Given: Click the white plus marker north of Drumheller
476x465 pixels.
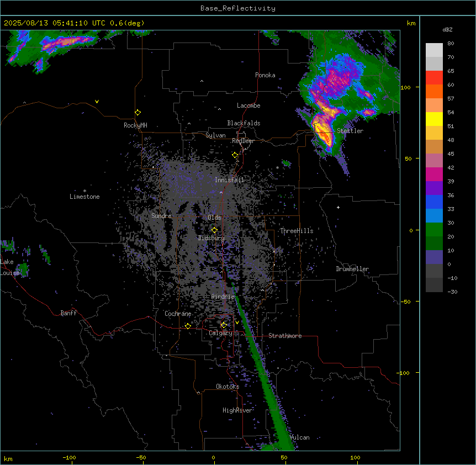Looking at the screenshot, I should point(338,207).
